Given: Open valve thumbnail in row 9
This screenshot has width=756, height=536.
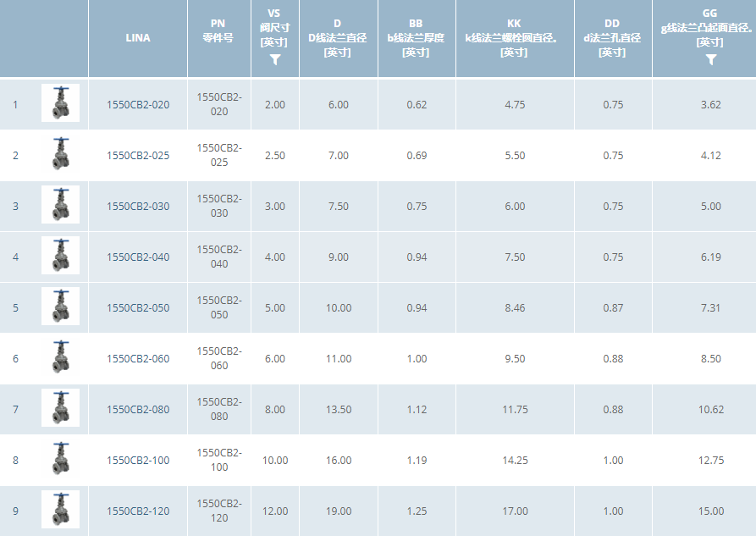Looking at the screenshot, I should pos(60,509).
